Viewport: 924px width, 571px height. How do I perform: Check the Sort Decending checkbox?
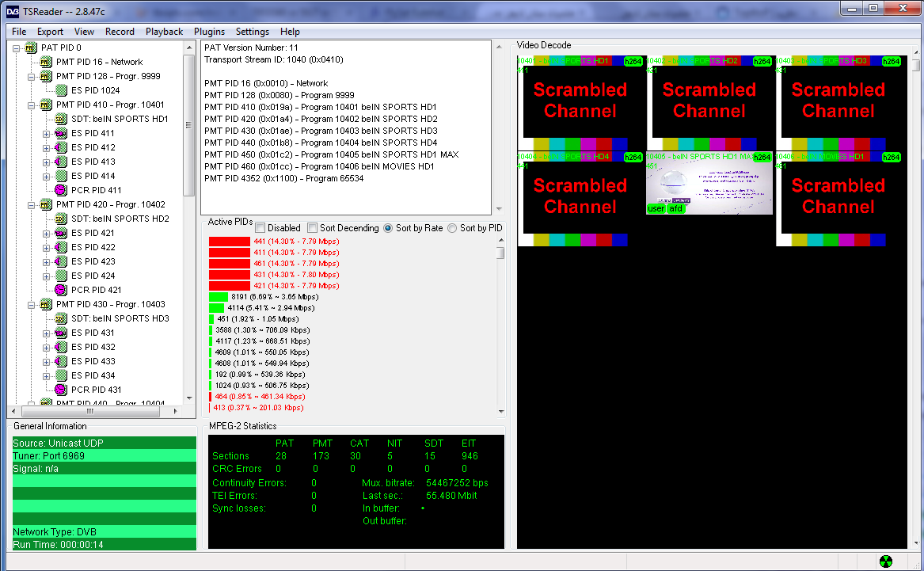(x=313, y=228)
